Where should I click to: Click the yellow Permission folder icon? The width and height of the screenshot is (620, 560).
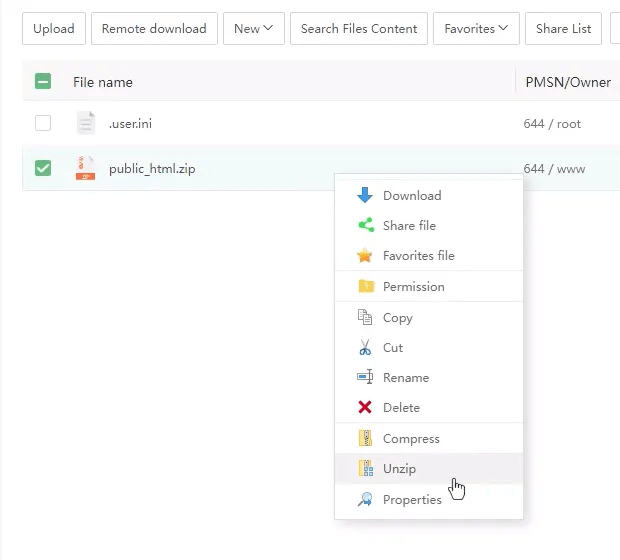(366, 286)
